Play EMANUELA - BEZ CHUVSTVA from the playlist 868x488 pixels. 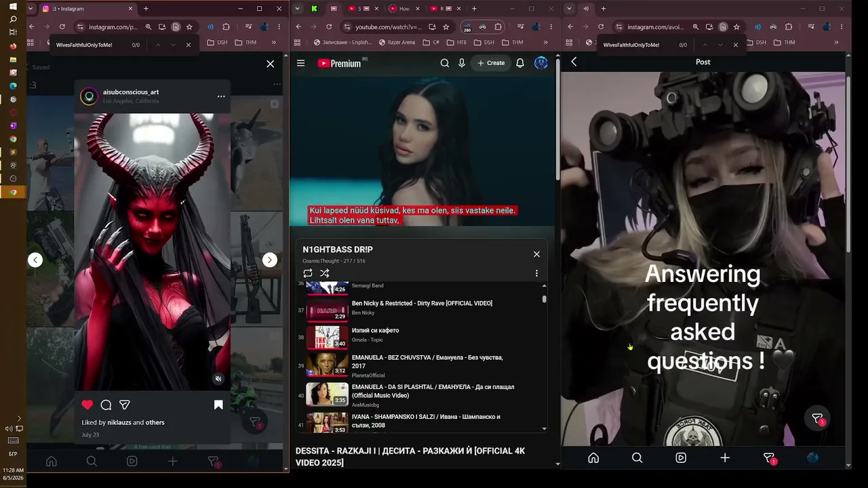420,365
